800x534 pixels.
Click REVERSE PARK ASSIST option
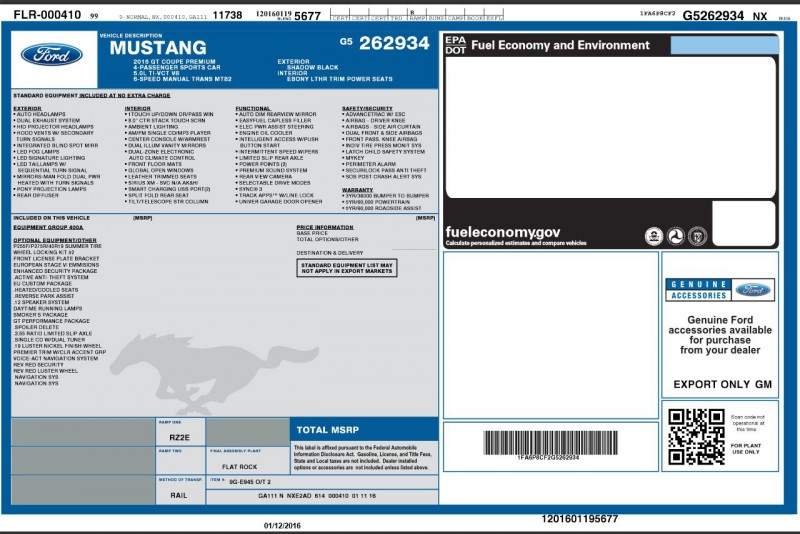pos(44,296)
